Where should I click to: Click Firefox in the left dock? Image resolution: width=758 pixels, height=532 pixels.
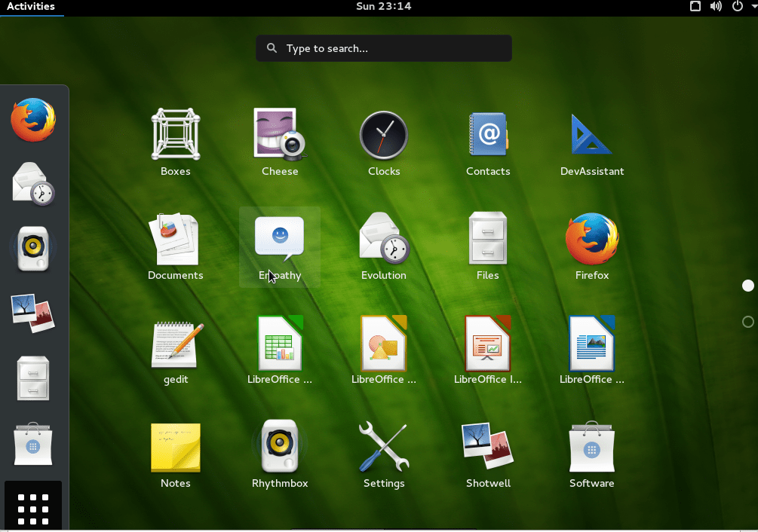coord(33,120)
